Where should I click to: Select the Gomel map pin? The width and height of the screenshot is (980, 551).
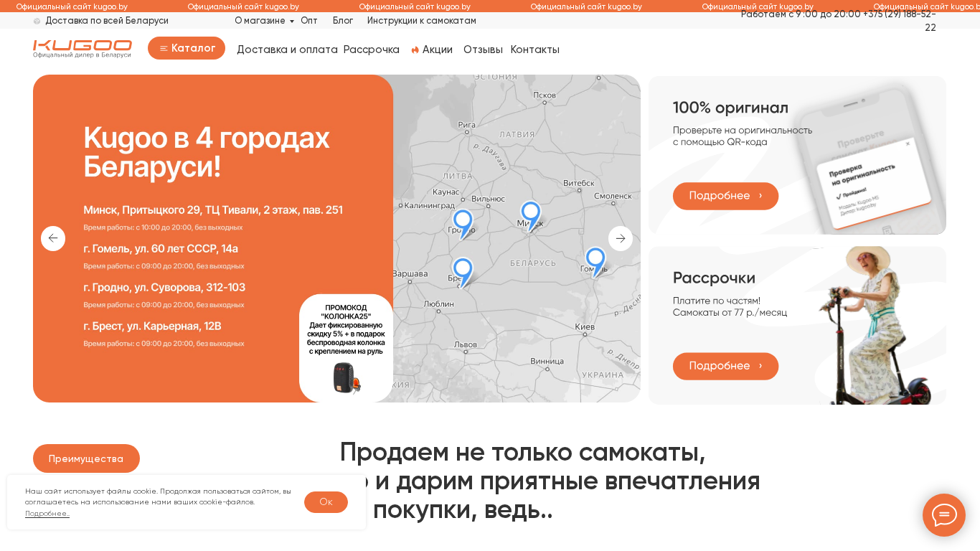[x=595, y=262]
